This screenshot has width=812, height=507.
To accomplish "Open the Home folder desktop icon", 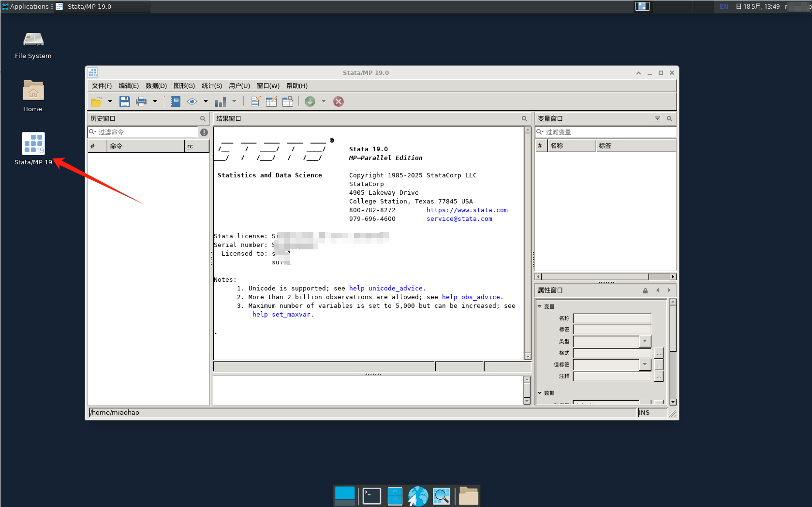I will tap(33, 96).
